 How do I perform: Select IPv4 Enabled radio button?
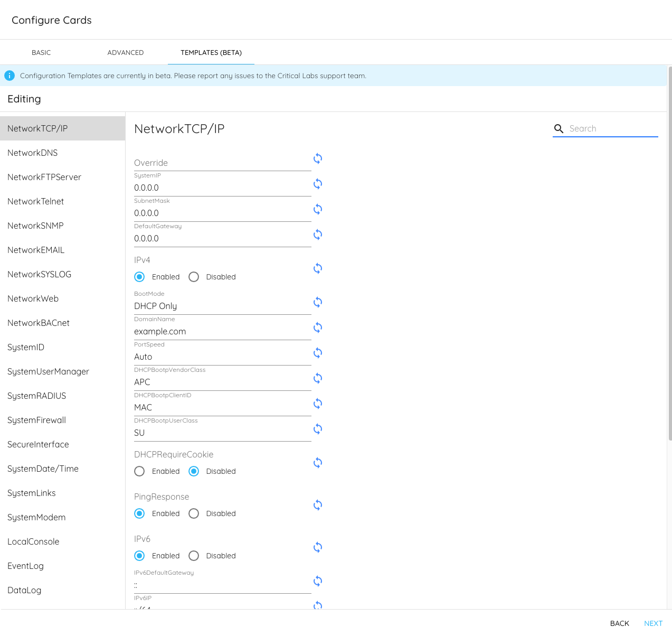coord(139,277)
